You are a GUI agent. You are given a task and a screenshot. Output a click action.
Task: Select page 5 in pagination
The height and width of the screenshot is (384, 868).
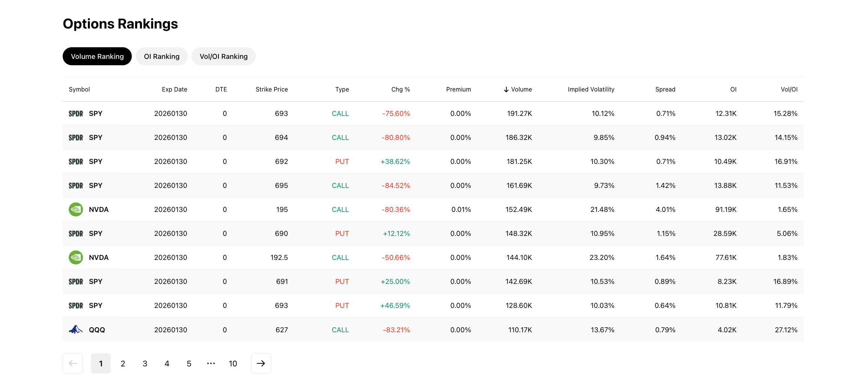pyautogui.click(x=189, y=363)
